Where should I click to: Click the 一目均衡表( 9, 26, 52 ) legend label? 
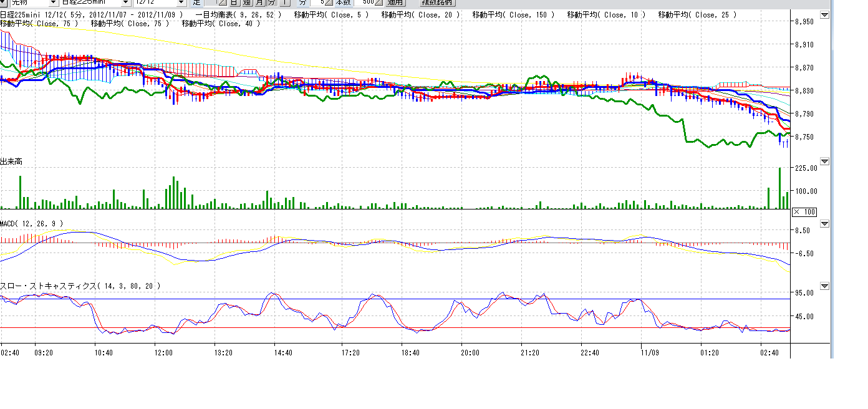coord(238,14)
